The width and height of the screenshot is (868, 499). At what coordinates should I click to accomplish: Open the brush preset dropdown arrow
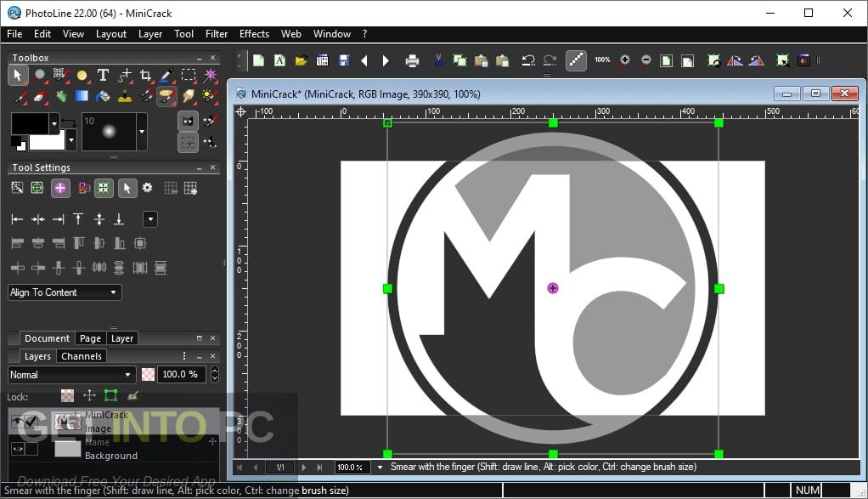click(x=142, y=132)
